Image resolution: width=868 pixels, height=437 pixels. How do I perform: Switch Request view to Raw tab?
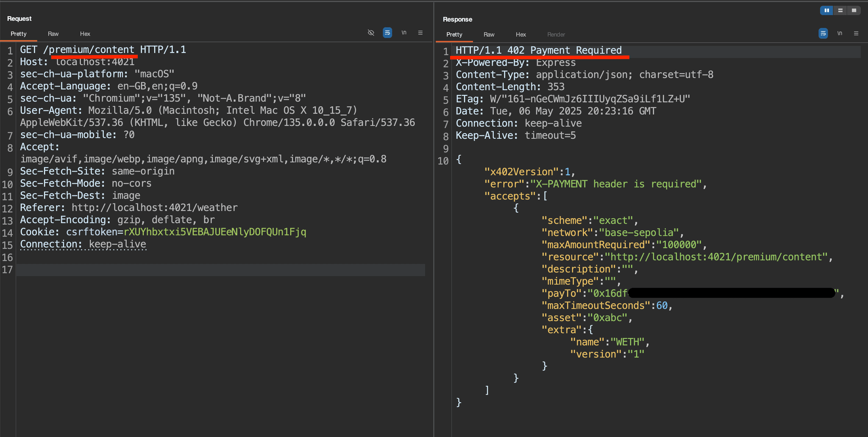point(53,34)
